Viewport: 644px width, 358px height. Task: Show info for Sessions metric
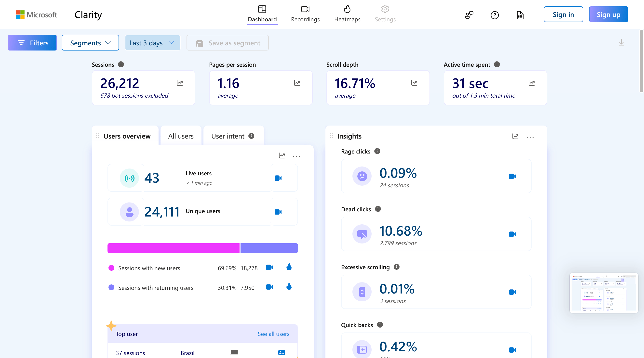121,64
